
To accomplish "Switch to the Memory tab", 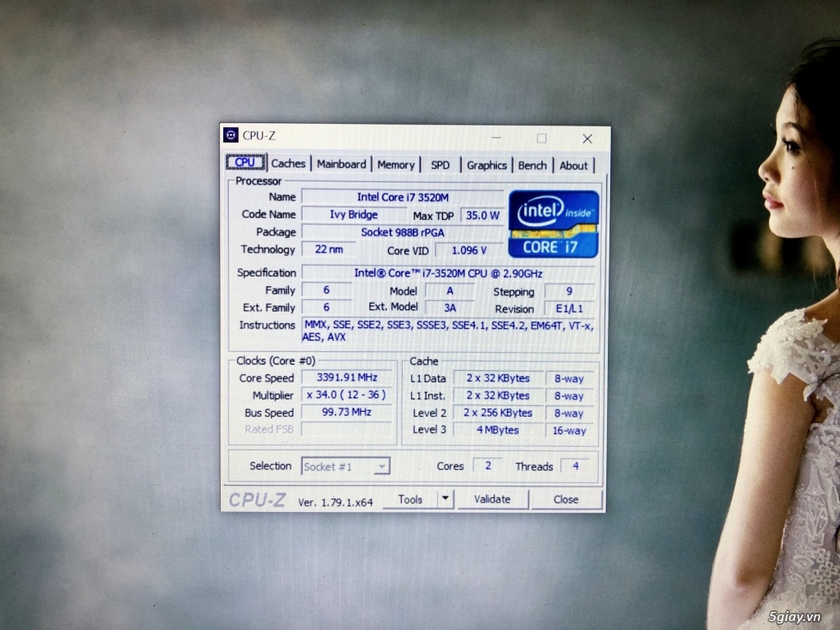I will [396, 165].
